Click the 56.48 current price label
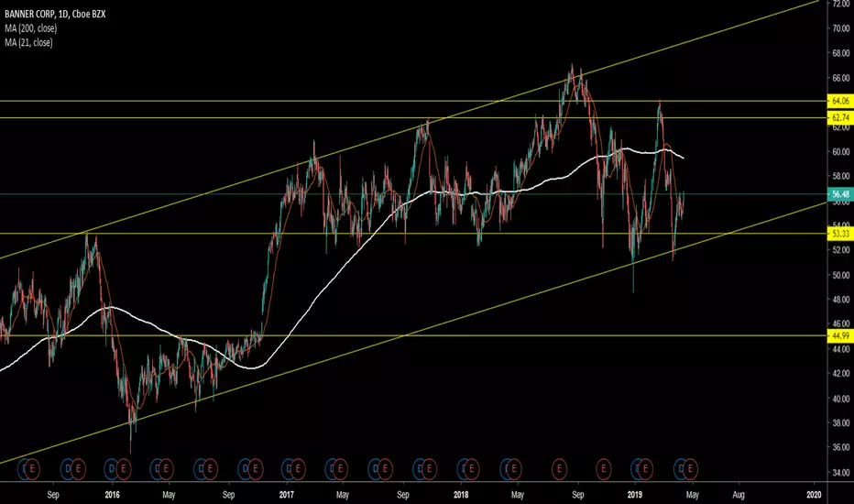This screenshot has width=854, height=504. click(840, 194)
